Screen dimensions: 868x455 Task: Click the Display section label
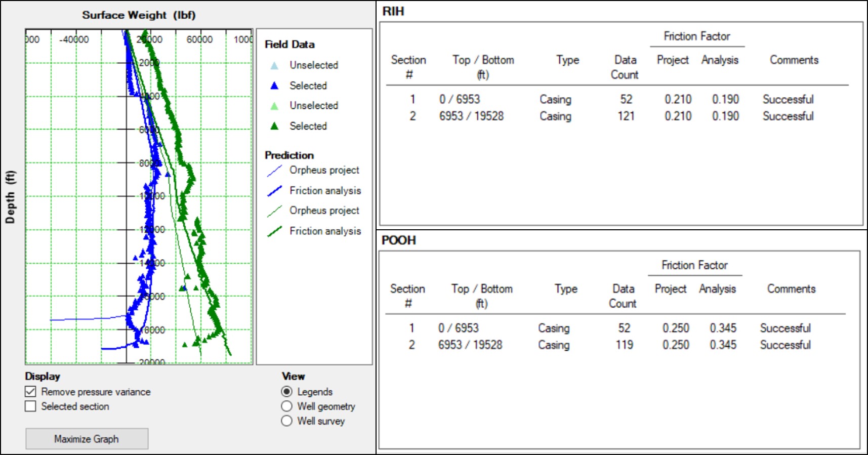(43, 376)
